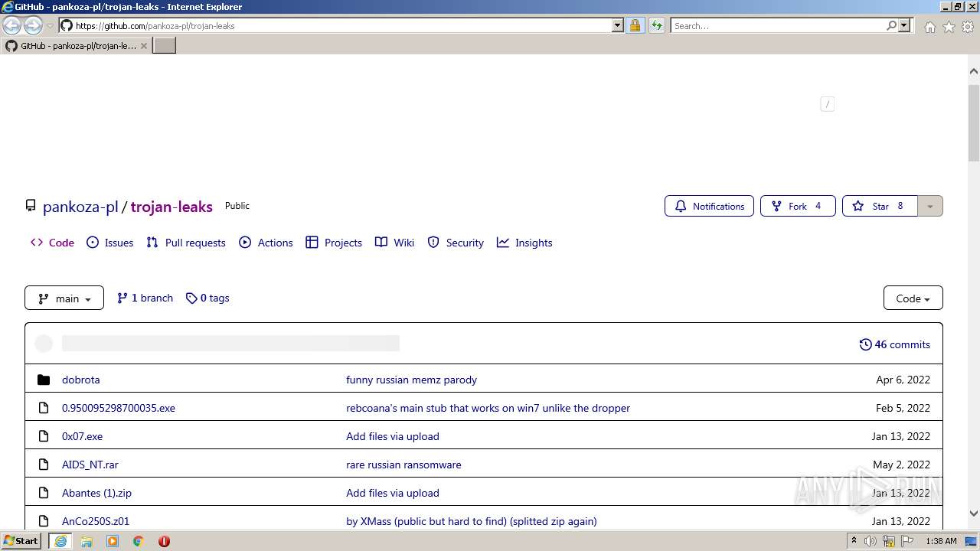This screenshot has width=980, height=551.
Task: Show hidden system tray icons
Action: tap(854, 540)
